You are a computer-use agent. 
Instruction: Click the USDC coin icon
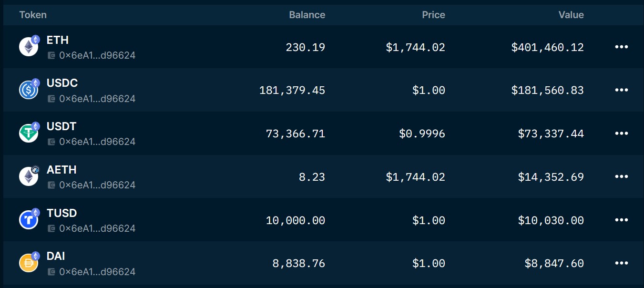tap(28, 90)
